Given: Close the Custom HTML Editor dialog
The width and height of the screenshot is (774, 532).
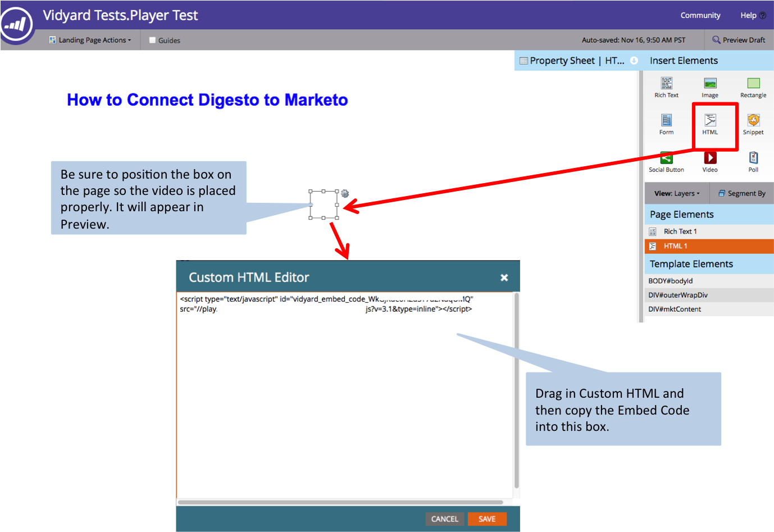Looking at the screenshot, I should click(x=504, y=278).
